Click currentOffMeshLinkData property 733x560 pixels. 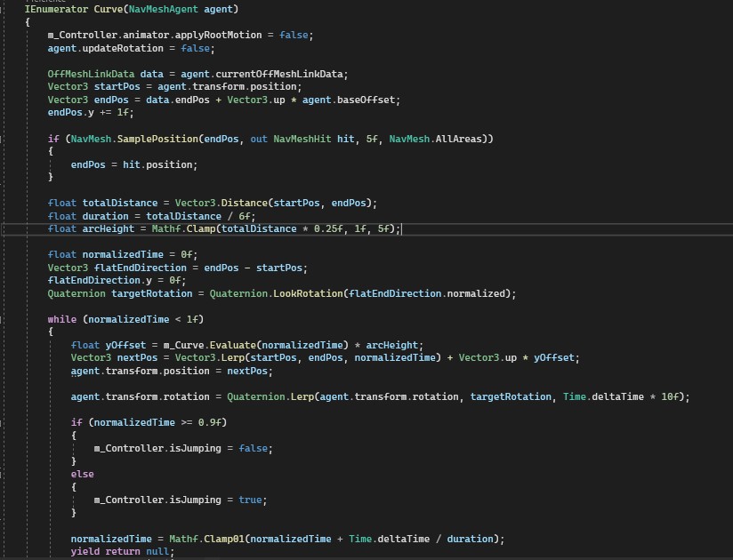tap(279, 74)
